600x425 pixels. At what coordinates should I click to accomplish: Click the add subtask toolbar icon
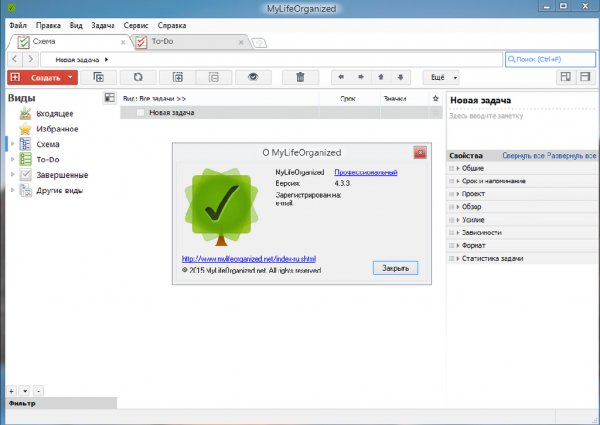pyautogui.click(x=99, y=77)
